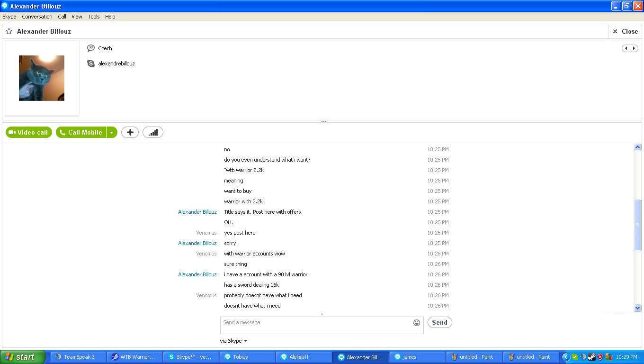Click message 'Title says it. Post here with offers.'
The image size is (644, 364).
(263, 212)
